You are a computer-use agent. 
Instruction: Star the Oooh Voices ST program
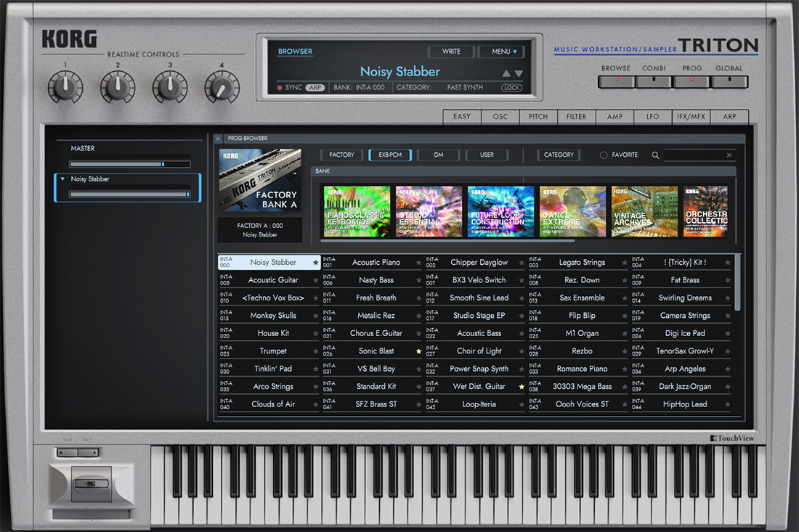625,405
